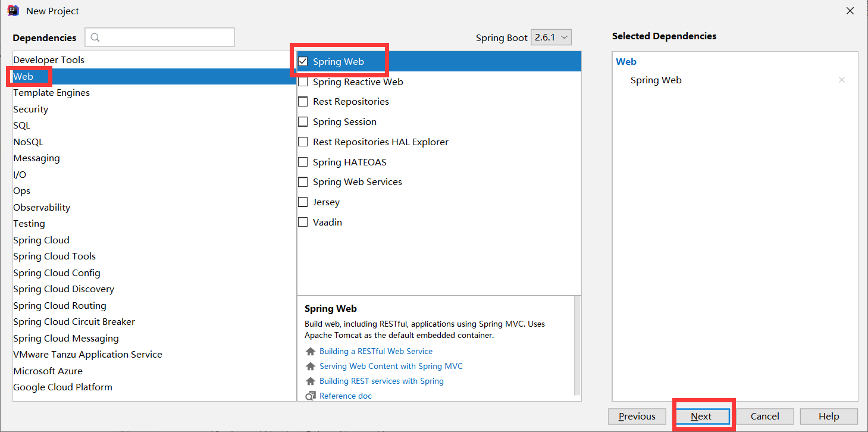The height and width of the screenshot is (432, 868).
Task: Select the Template Engines category
Action: point(155,93)
